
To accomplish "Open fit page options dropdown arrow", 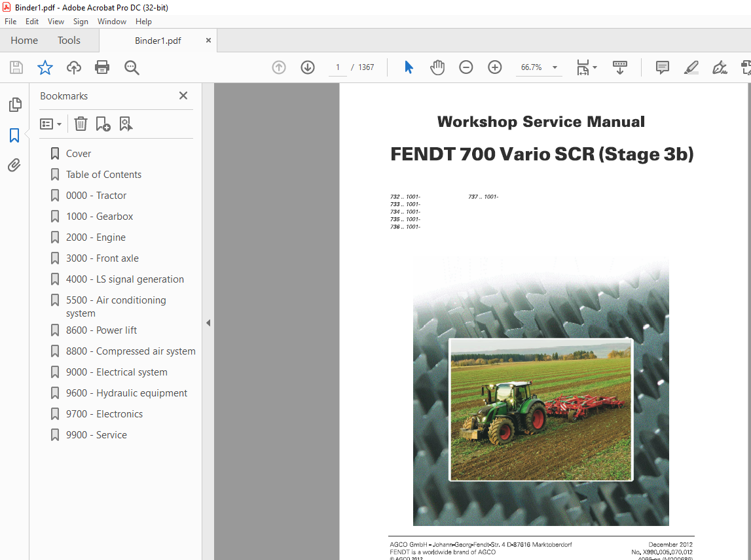I will pyautogui.click(x=595, y=67).
